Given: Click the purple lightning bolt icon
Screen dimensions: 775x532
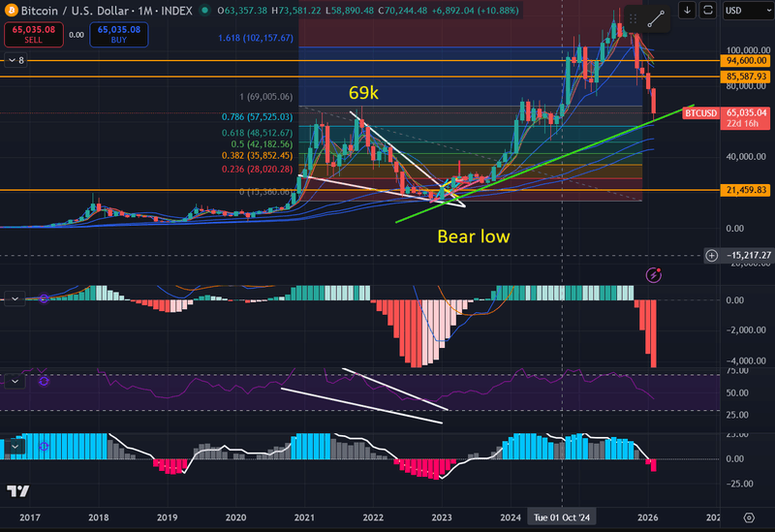Looking at the screenshot, I should click(x=653, y=275).
